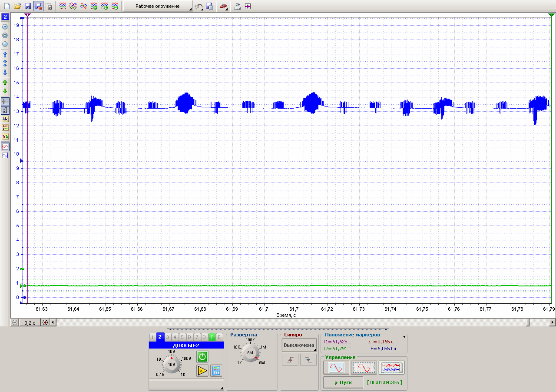The width and height of the screenshot is (556, 392).
Task: Click the blue channel 2 indicator in sidebar
Action: tap(5, 17)
